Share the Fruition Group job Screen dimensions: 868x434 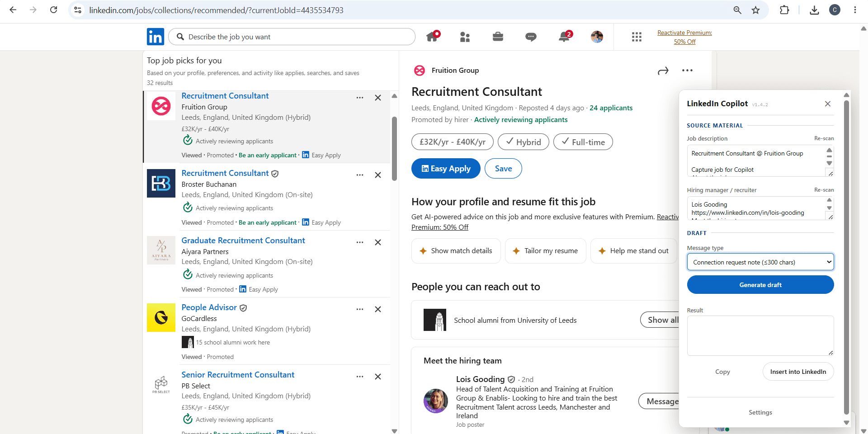pos(663,71)
